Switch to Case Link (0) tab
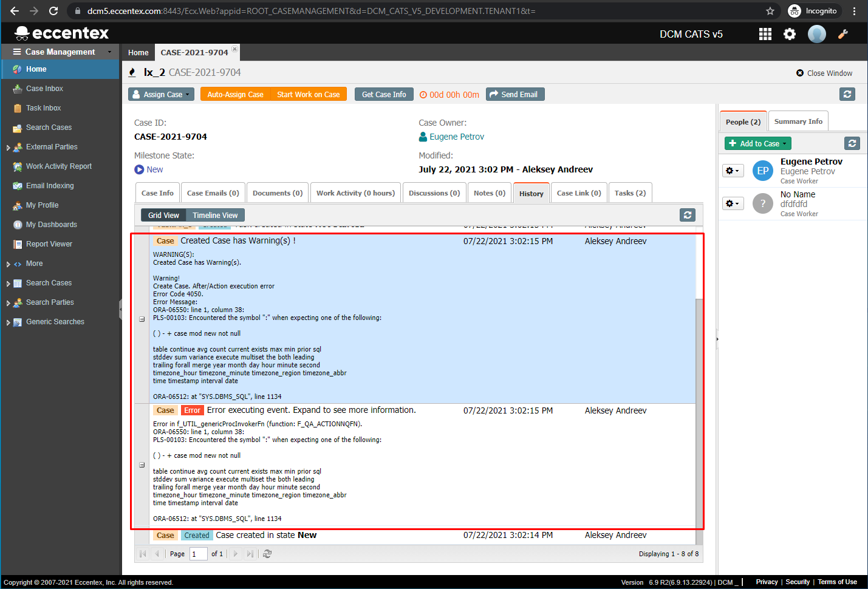868x589 pixels. click(x=579, y=192)
